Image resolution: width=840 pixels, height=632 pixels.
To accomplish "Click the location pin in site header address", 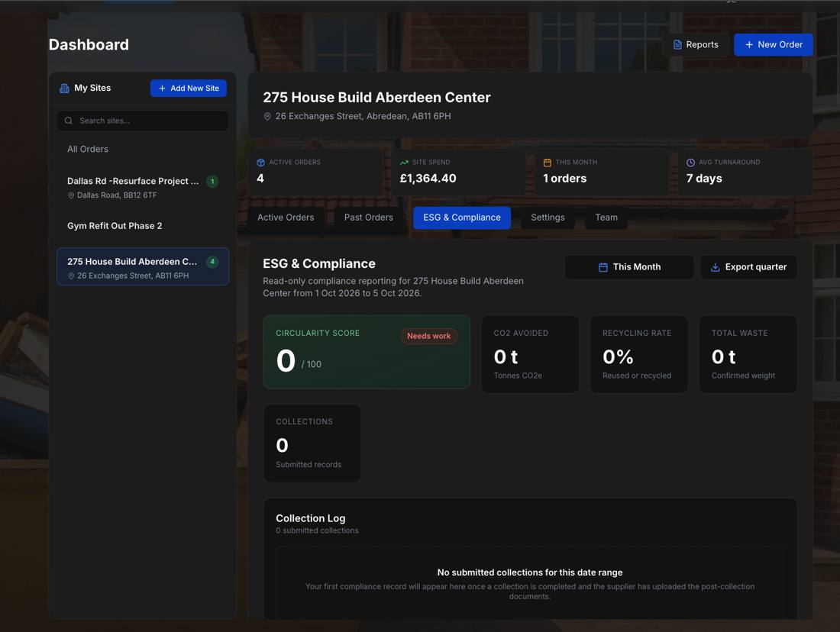I will (267, 116).
